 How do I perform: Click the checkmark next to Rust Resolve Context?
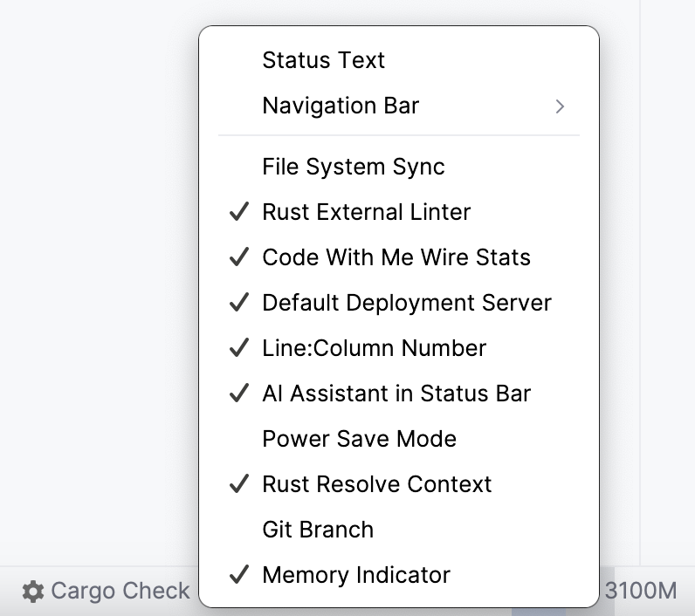pos(238,484)
